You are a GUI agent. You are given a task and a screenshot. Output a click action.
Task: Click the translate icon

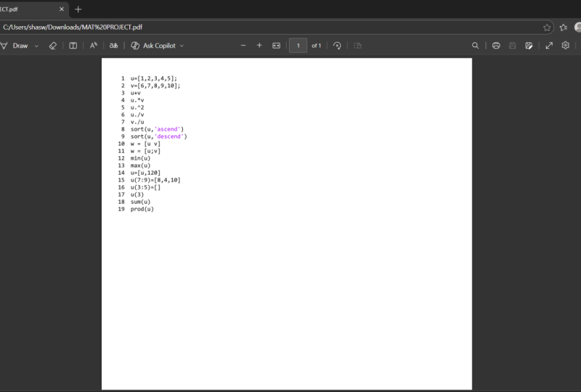point(113,46)
